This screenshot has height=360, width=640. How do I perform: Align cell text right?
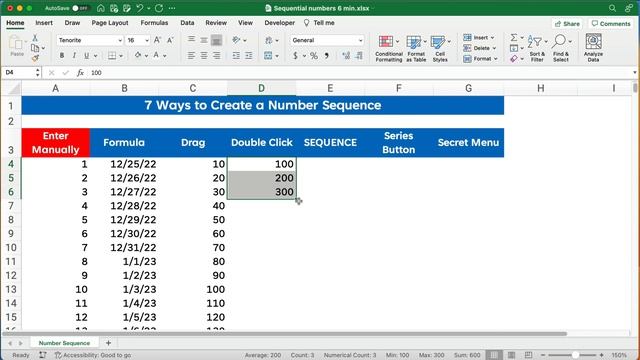click(x=216, y=56)
